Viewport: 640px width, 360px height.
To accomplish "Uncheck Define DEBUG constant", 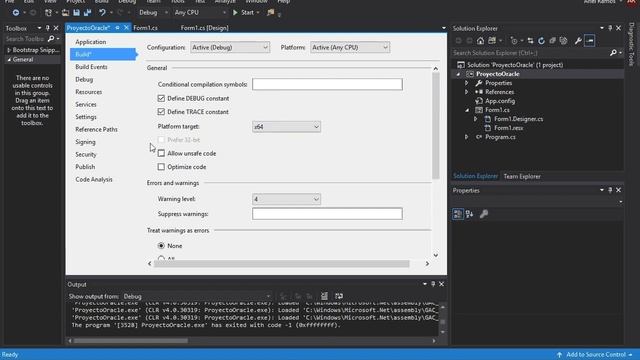I will click(x=161, y=98).
